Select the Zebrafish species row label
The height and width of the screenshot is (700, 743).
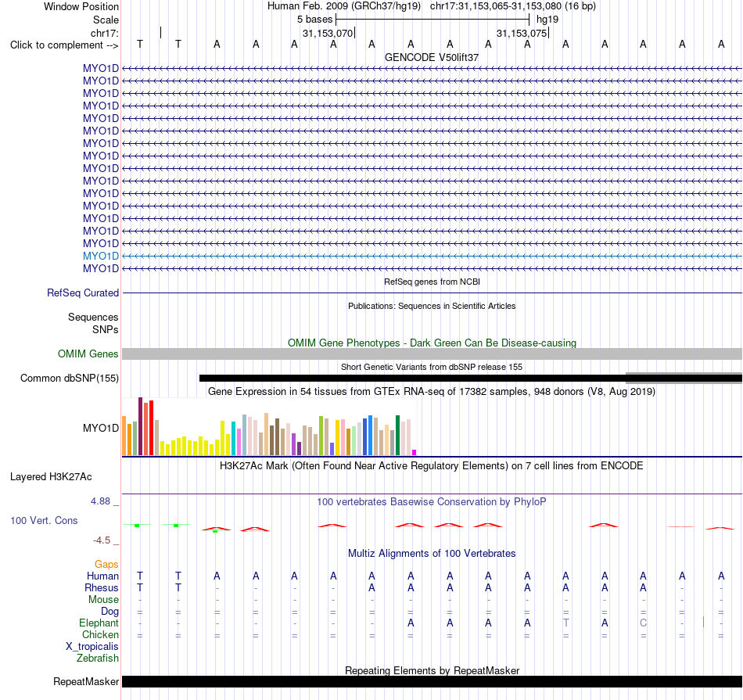[98, 659]
